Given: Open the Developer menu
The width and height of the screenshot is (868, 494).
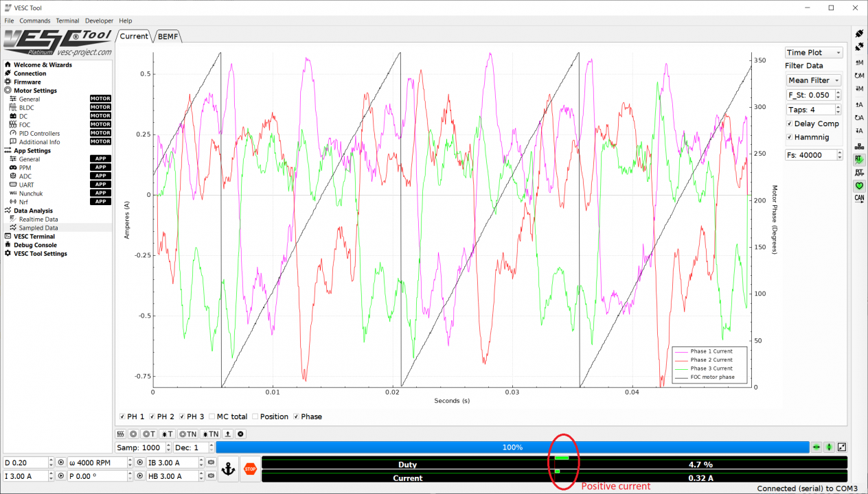Looking at the screenshot, I should (99, 21).
